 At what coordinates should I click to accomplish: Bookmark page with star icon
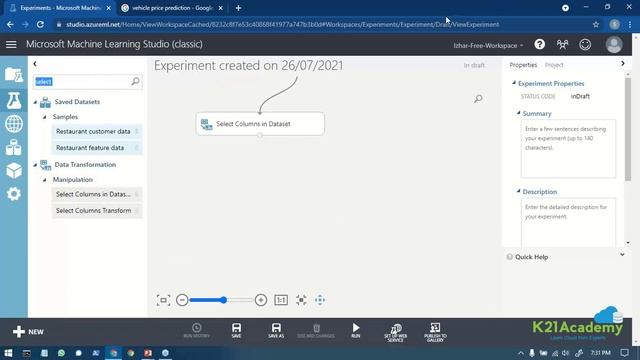pos(596,24)
